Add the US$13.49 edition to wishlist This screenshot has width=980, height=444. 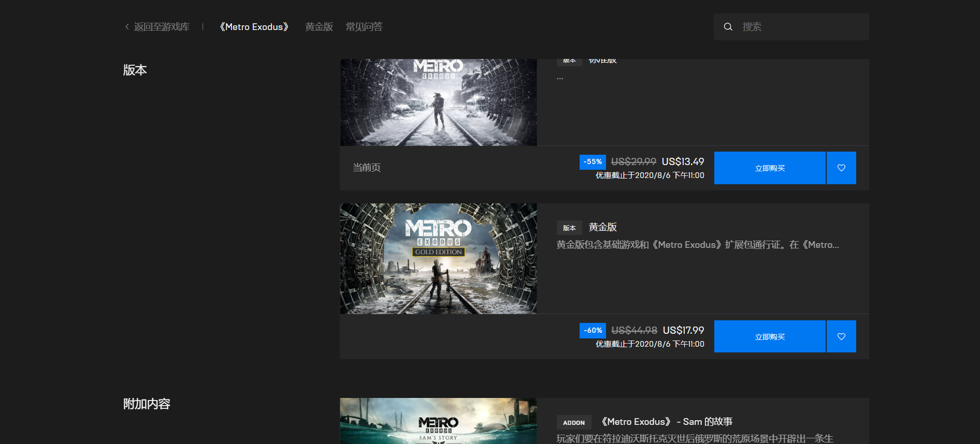[x=841, y=168]
